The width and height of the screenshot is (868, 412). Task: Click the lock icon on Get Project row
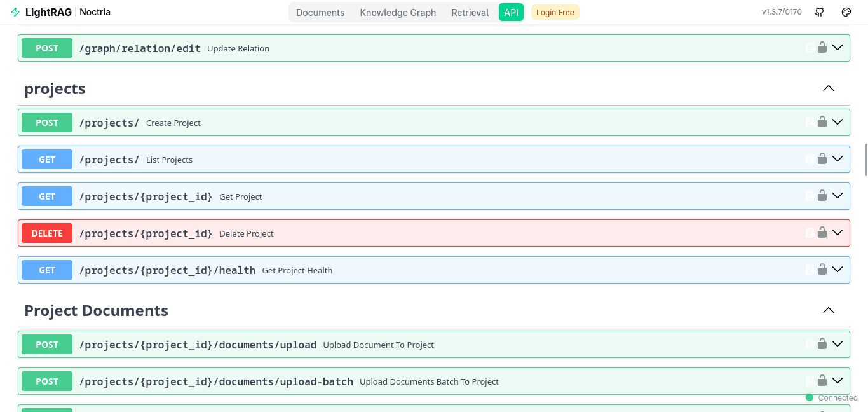click(822, 196)
